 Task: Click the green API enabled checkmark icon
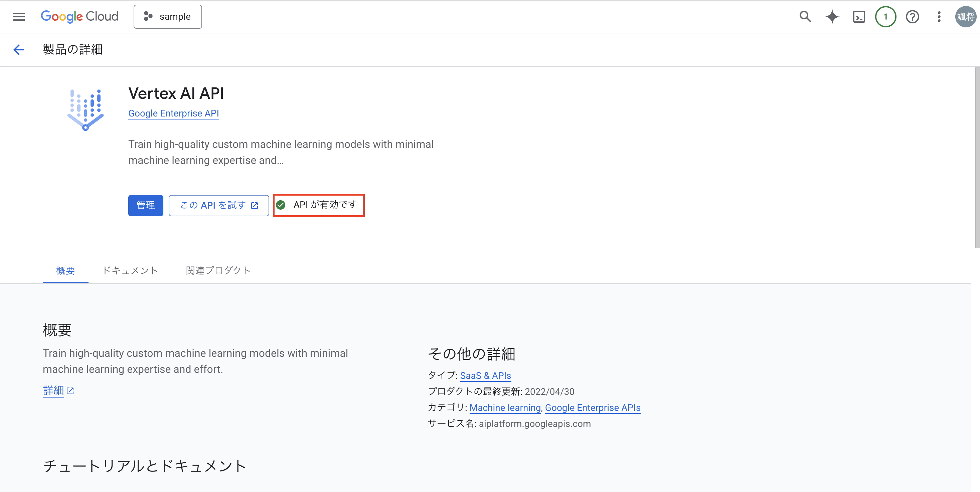281,205
